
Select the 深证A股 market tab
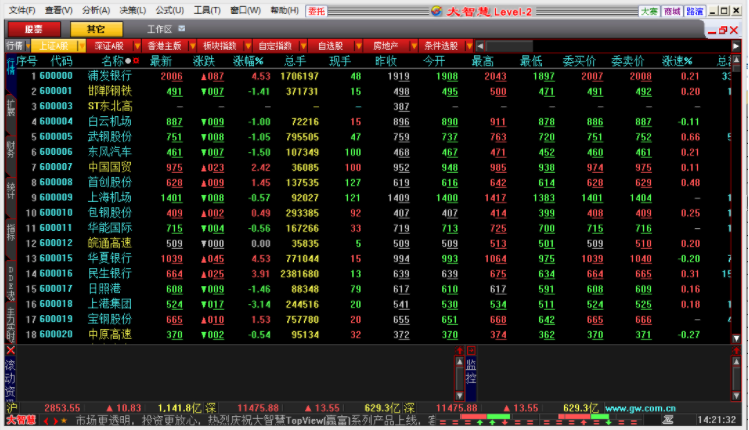coord(109,46)
